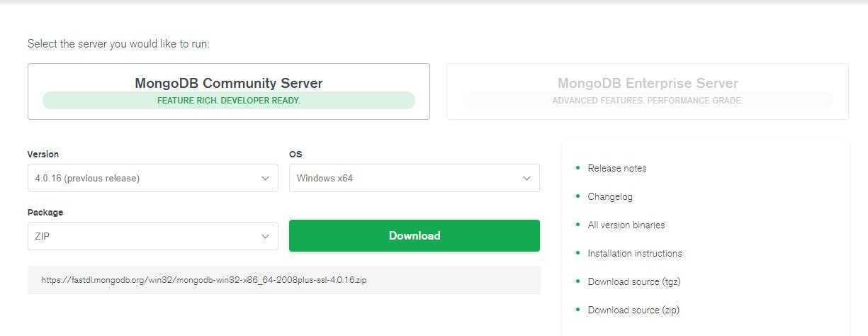Select the MongoDB Enterprise Server tab
The width and height of the screenshot is (868, 336).
pyautogui.click(x=648, y=91)
